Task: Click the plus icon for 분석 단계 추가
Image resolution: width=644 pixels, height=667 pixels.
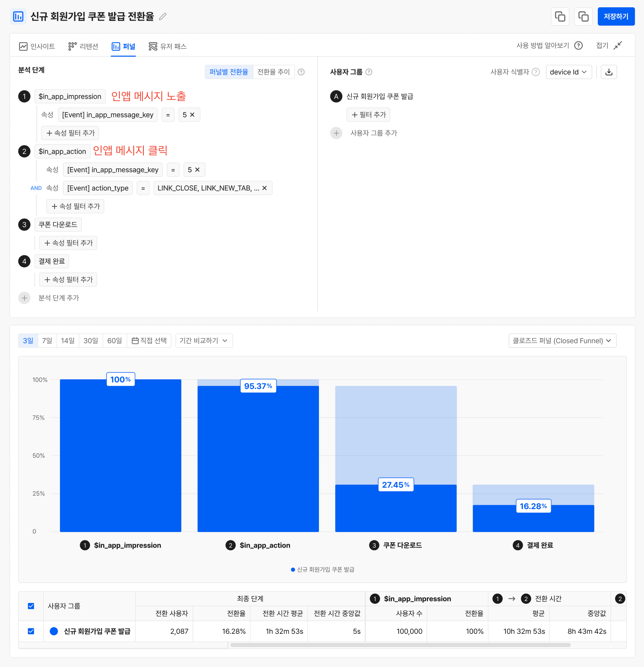Action: coord(24,298)
